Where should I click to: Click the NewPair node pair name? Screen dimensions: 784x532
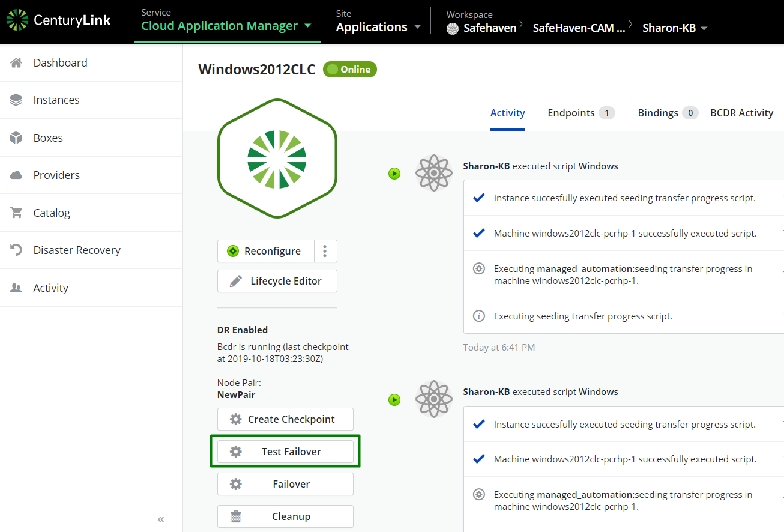click(x=236, y=395)
